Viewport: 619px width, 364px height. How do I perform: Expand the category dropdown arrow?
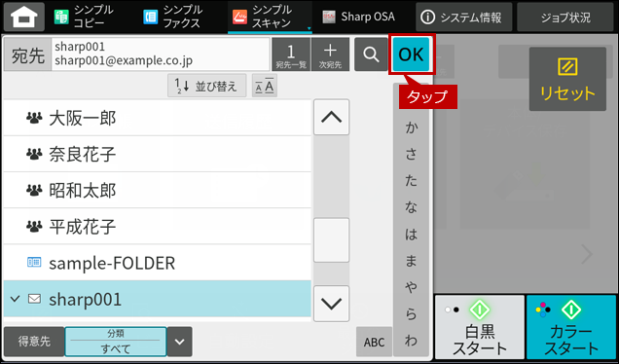(x=180, y=342)
